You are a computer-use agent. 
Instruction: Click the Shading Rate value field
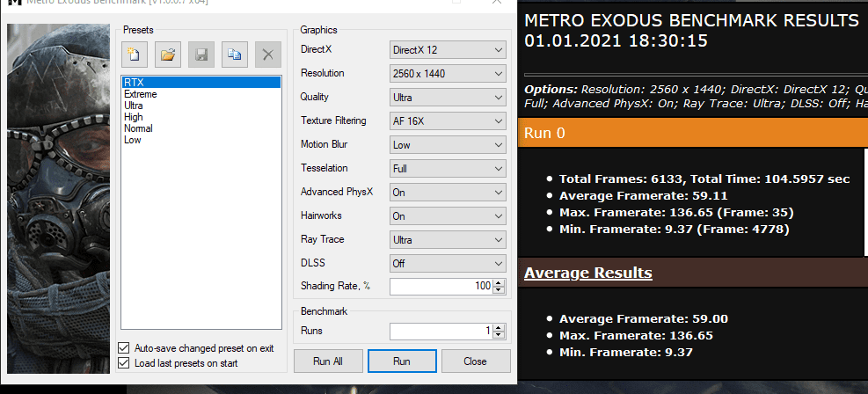coord(441,286)
